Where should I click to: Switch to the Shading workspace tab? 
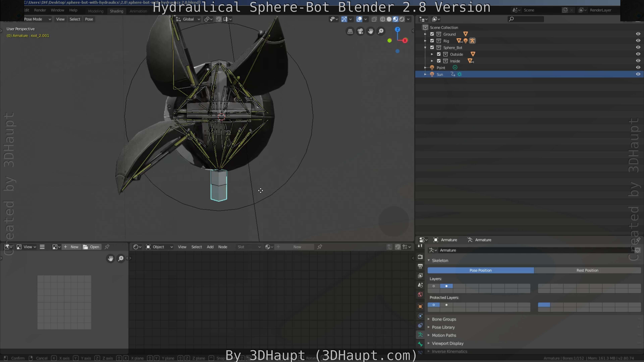click(x=117, y=11)
